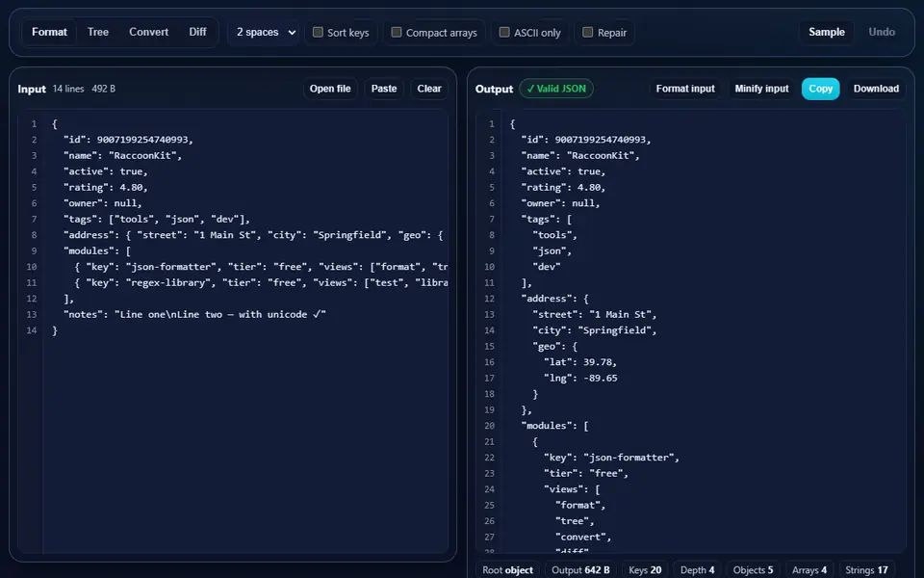Copy the formatted output
924x578 pixels.
[820, 89]
